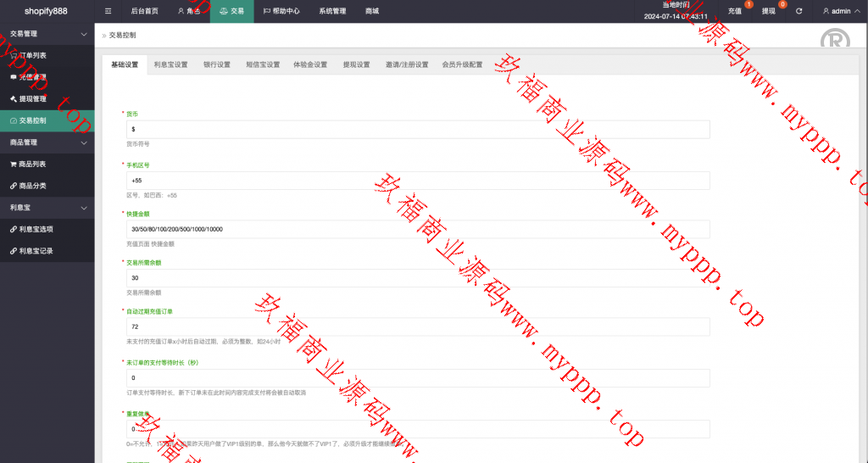
Task: Open 帮助中心 in the top menu
Action: pyautogui.click(x=280, y=11)
